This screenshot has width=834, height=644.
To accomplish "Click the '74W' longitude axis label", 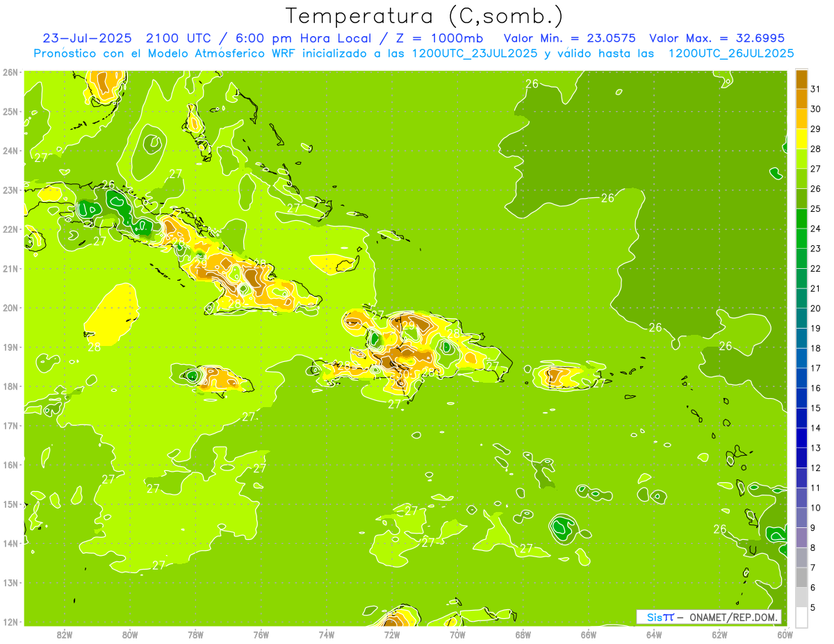I will 326,635.
